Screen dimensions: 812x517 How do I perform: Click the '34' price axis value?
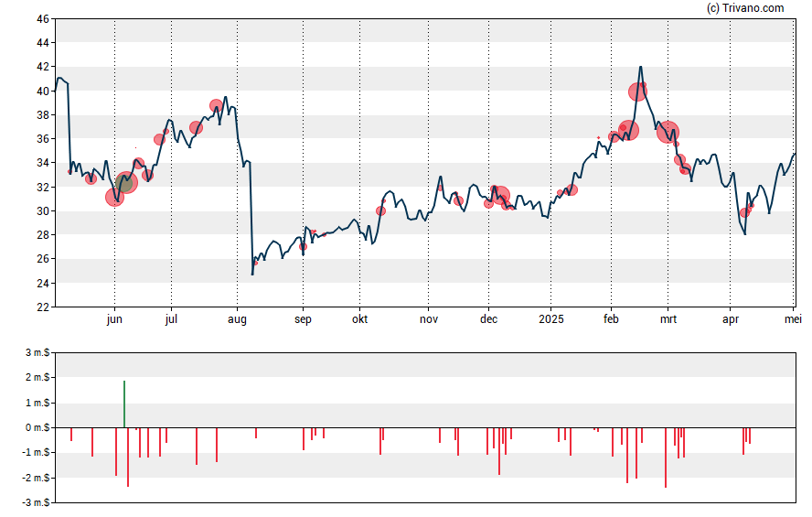click(43, 163)
